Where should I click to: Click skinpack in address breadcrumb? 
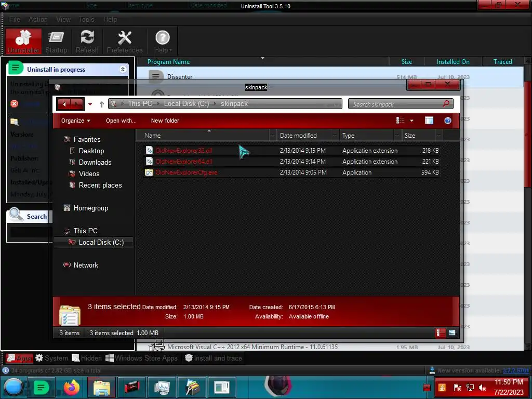[234, 103]
